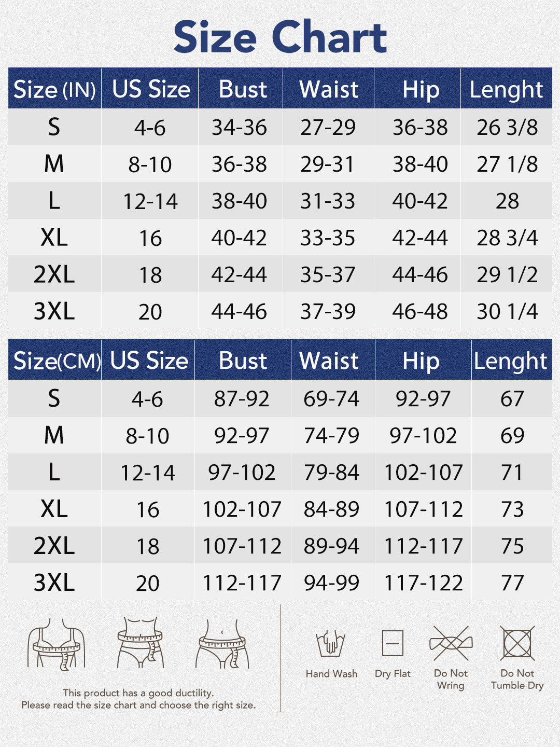This screenshot has width=560, height=747.
Task: Click the waist measurement illustration icon
Action: click(140, 643)
